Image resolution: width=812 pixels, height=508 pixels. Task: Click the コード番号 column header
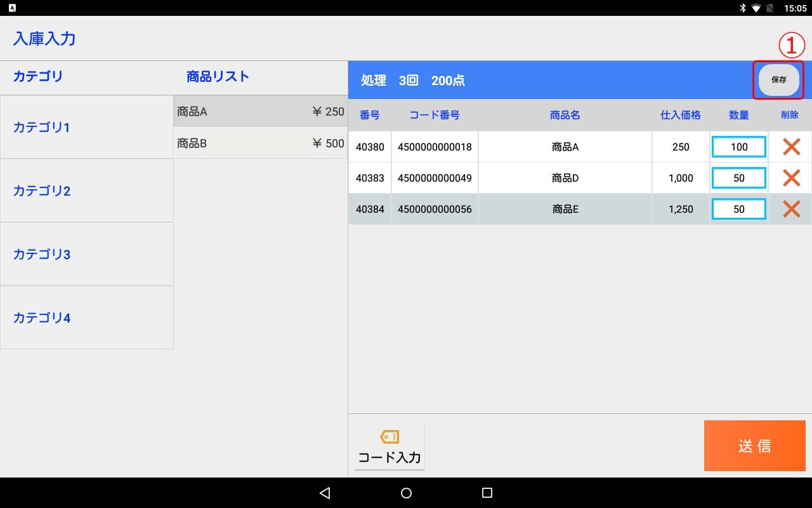pyautogui.click(x=435, y=115)
